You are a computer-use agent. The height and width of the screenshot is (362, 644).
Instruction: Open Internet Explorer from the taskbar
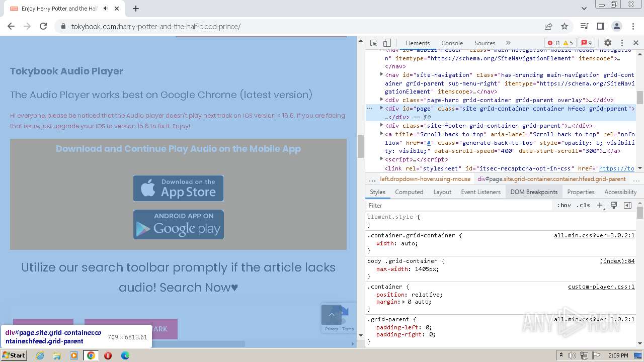[40, 355]
